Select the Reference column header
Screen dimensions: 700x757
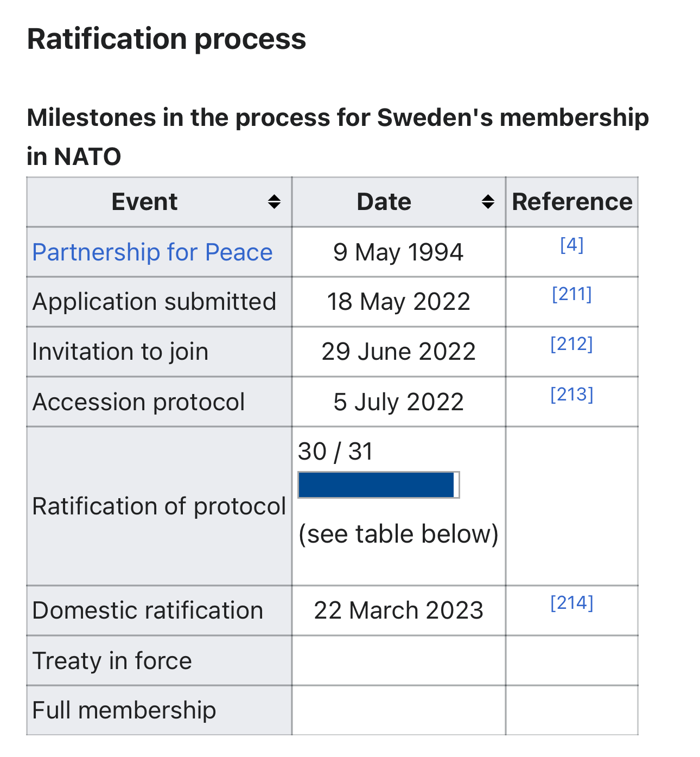point(572,202)
